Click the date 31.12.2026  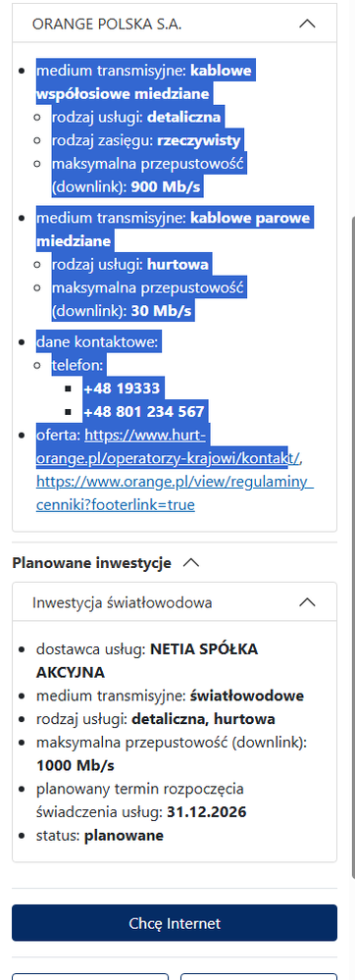206,812
